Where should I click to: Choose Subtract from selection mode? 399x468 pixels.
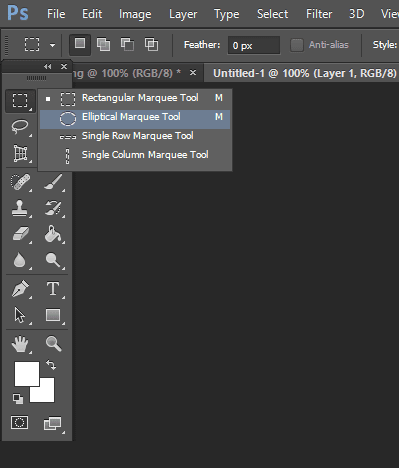click(x=127, y=44)
